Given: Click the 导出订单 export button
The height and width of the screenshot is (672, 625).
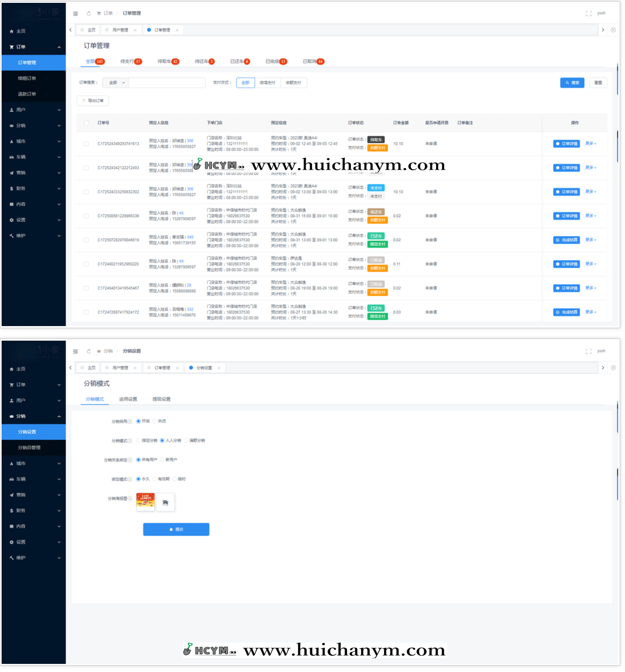Looking at the screenshot, I should coord(93,100).
